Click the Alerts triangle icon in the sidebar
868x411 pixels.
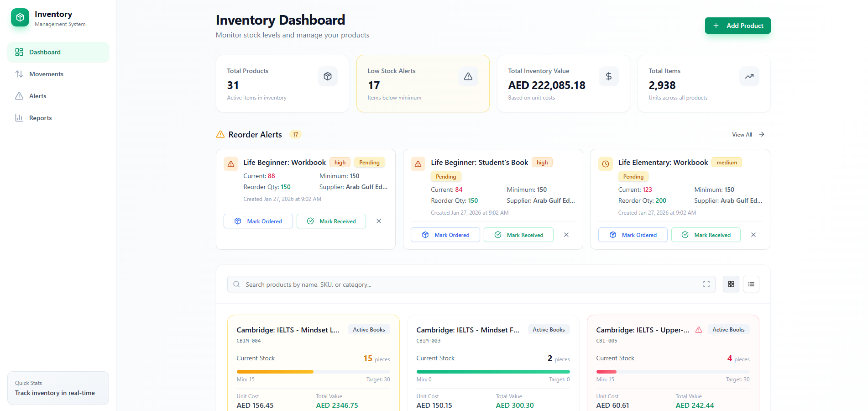click(19, 96)
